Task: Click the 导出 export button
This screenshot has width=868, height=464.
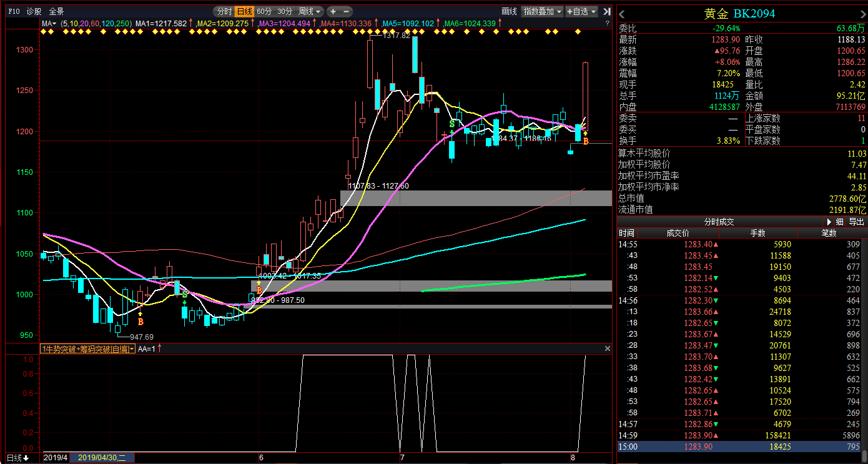Action: tap(856, 222)
